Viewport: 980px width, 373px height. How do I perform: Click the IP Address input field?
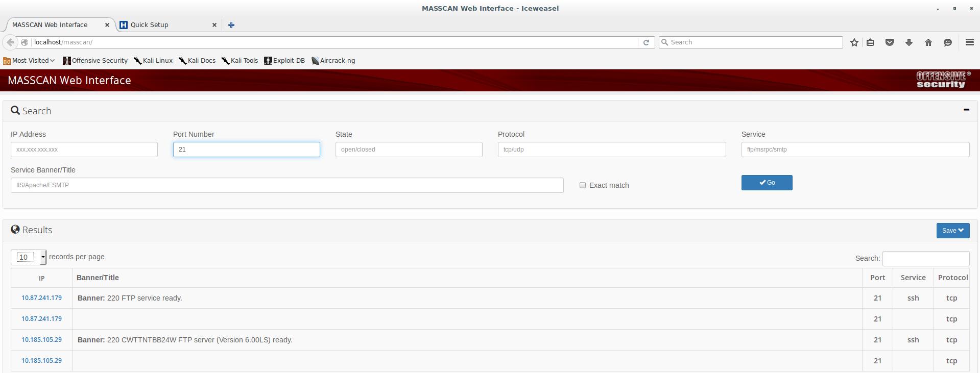click(x=84, y=150)
